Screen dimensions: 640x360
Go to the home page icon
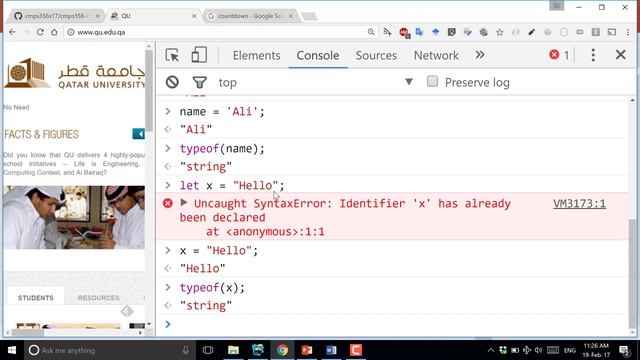point(54,32)
